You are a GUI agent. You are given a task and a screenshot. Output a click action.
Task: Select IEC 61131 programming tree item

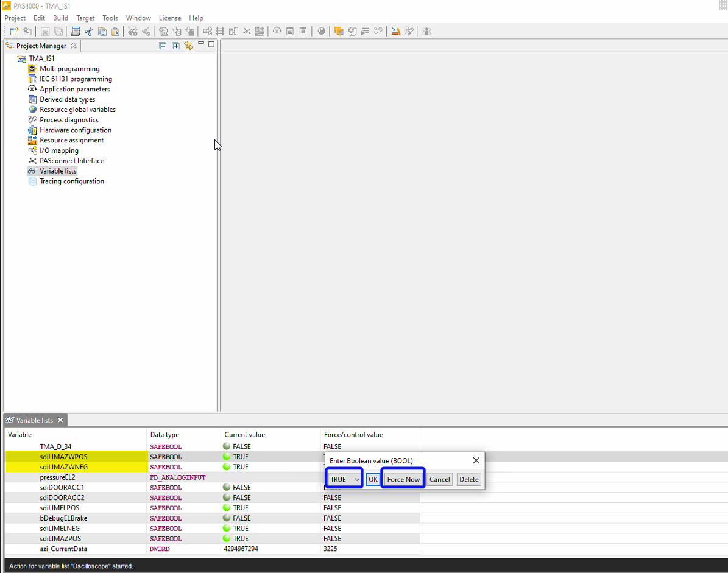coord(76,79)
